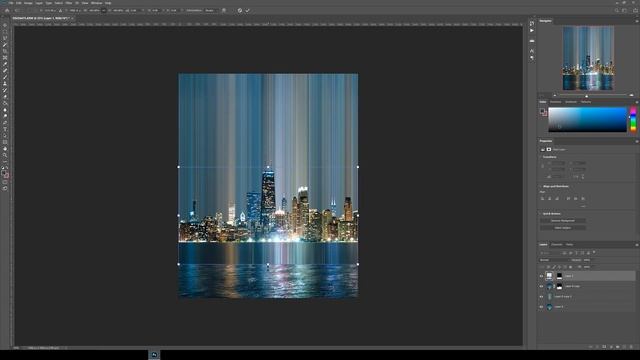640x360 pixels.
Task: Toggle maintain aspect ratio link in options bar
Action: coord(104,11)
